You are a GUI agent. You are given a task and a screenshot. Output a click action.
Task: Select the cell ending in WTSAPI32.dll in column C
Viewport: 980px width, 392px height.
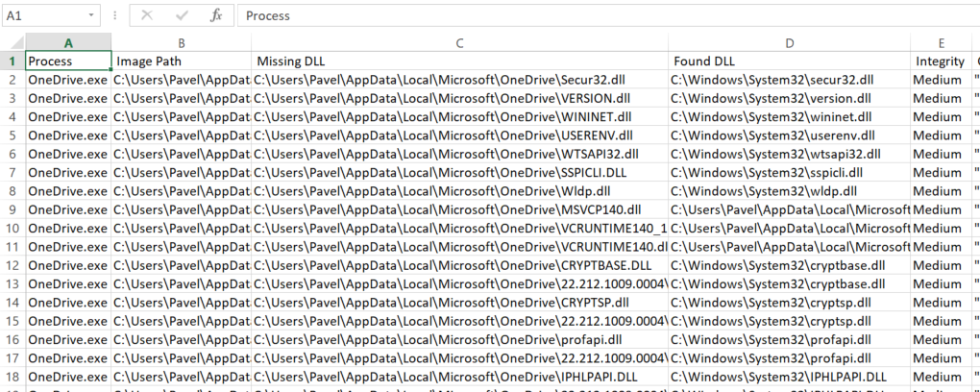coord(459,154)
